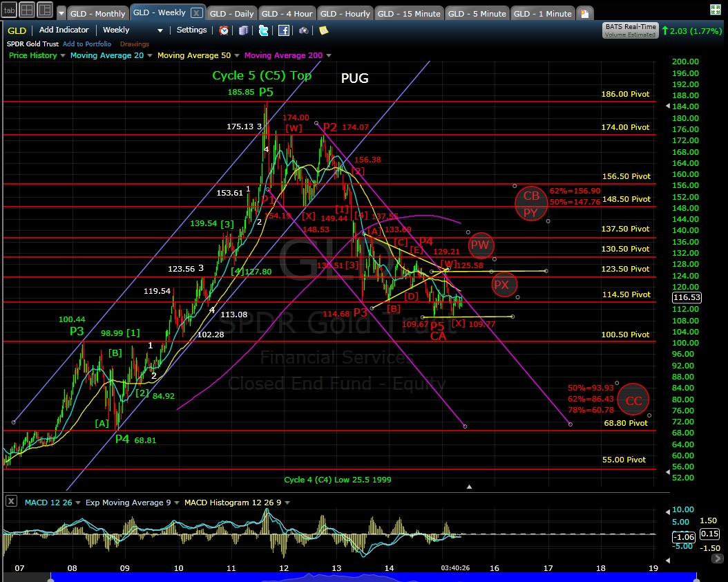Click Add Indicator
Viewport: 728px width, 582px height.
pyautogui.click(x=64, y=30)
